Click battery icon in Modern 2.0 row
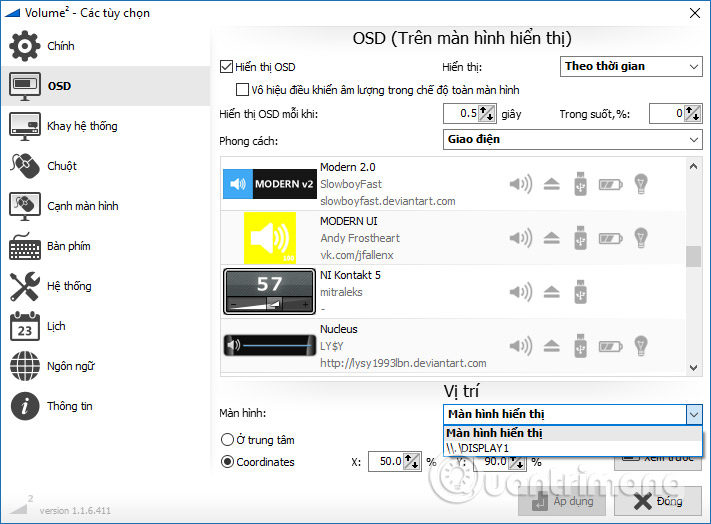The width and height of the screenshot is (711, 524). coord(610,184)
